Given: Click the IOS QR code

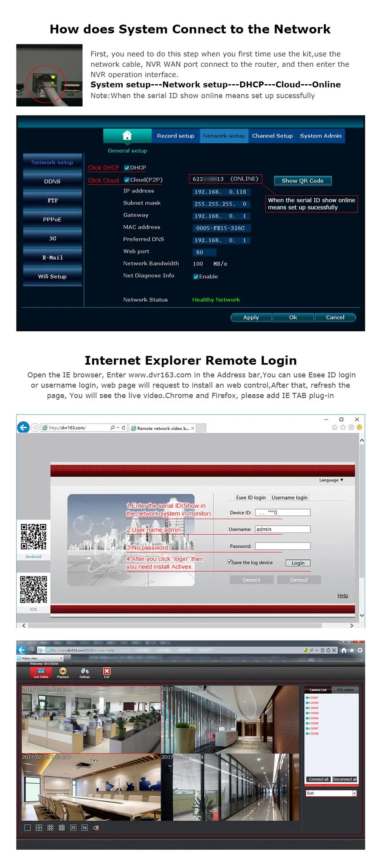Looking at the screenshot, I should tap(34, 589).
